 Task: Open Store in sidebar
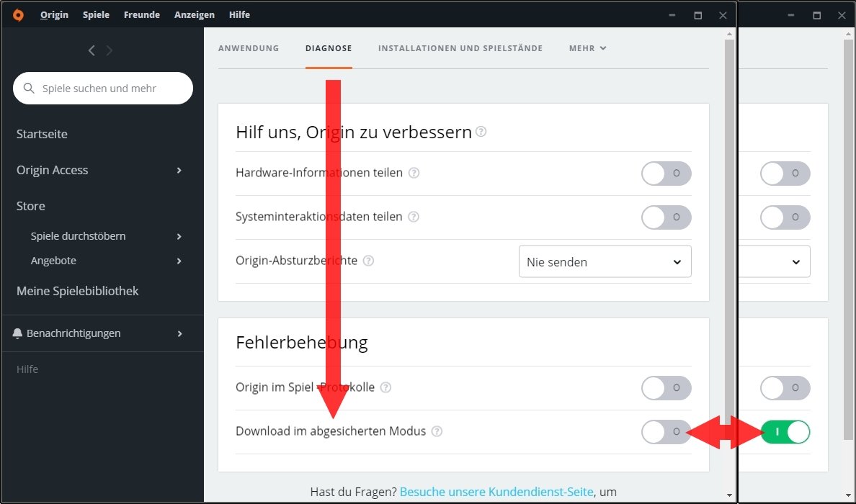[30, 206]
